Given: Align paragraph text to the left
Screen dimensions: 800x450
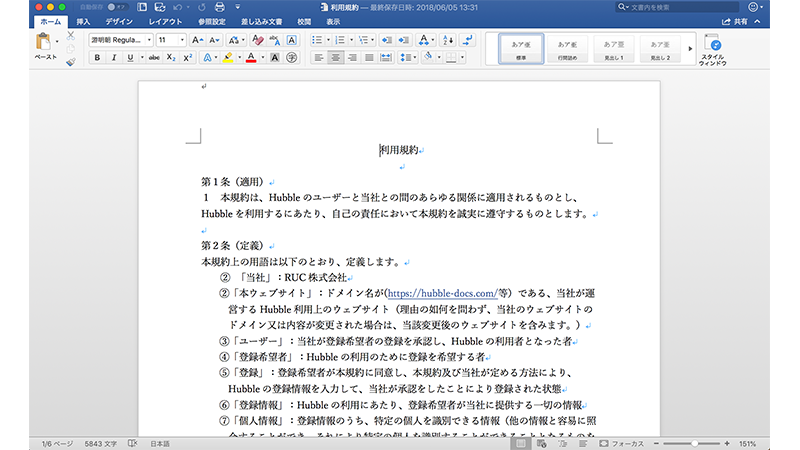Looking at the screenshot, I should [319, 58].
